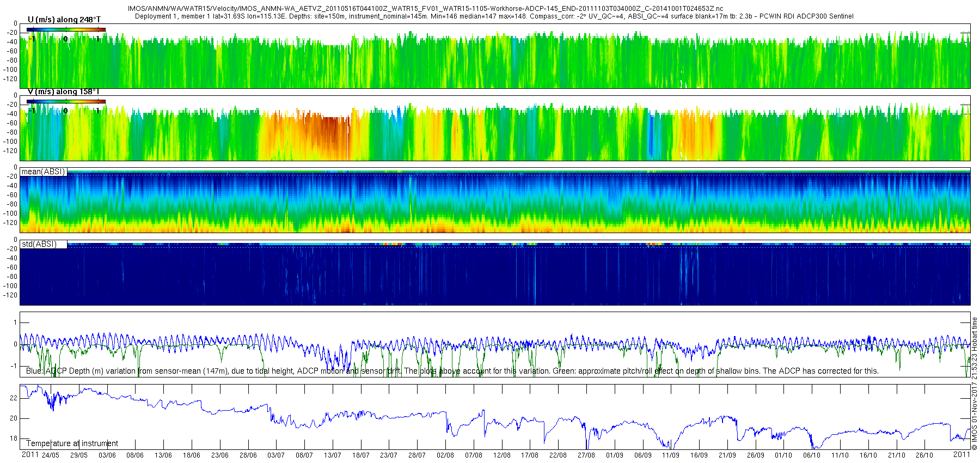Click the 20 degree tick on temperature axis
The width and height of the screenshot is (980, 463).
14,418
